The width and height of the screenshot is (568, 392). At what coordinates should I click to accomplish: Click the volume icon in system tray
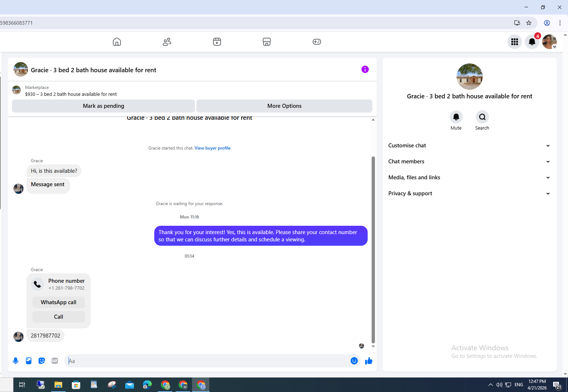(499, 385)
